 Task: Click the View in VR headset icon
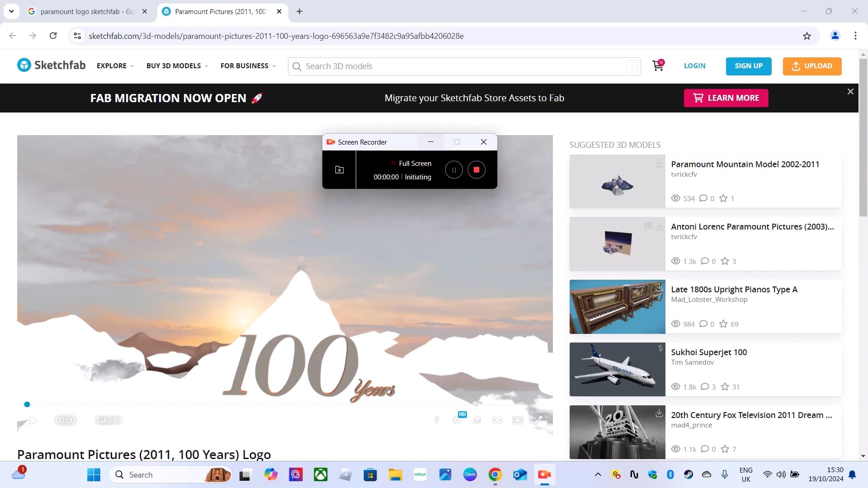[x=497, y=420]
